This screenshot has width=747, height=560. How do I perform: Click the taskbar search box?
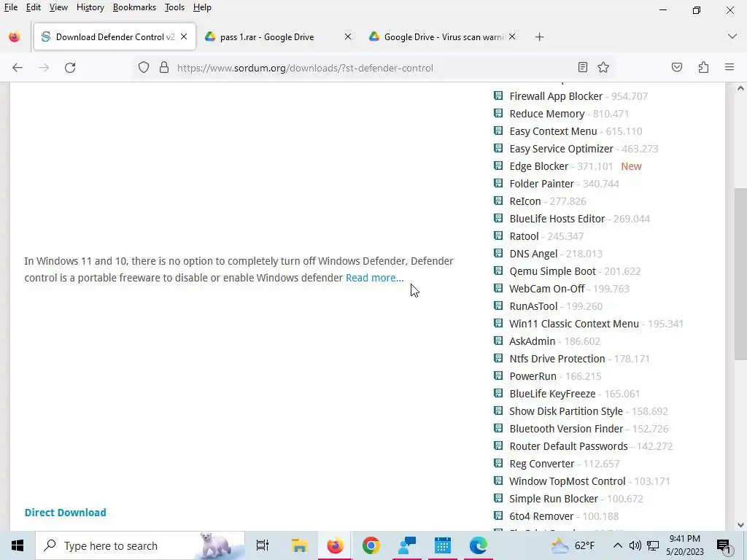click(x=140, y=545)
